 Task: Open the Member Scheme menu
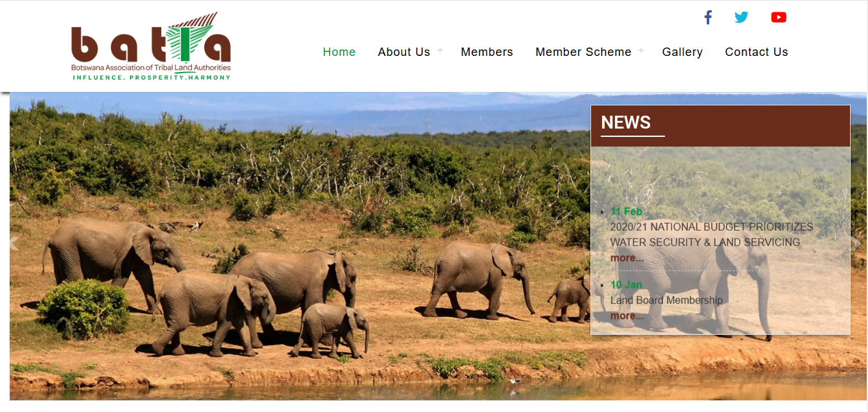(x=583, y=52)
